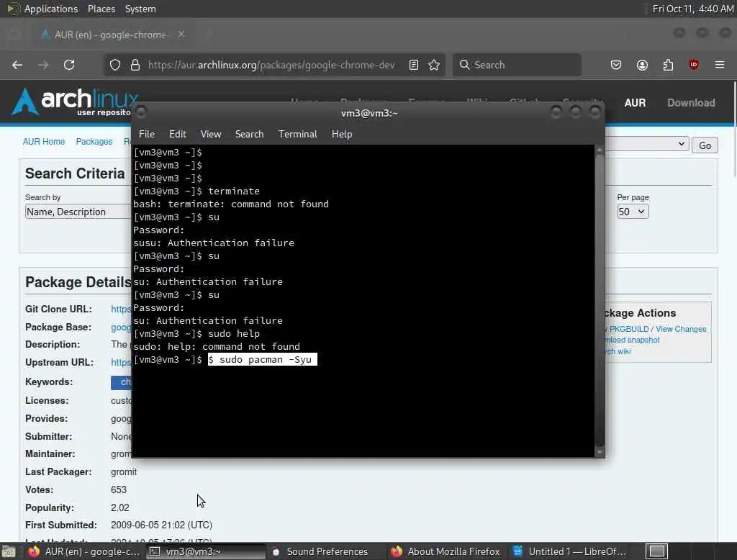
Task: Open terminal Edit menu
Action: point(177,134)
